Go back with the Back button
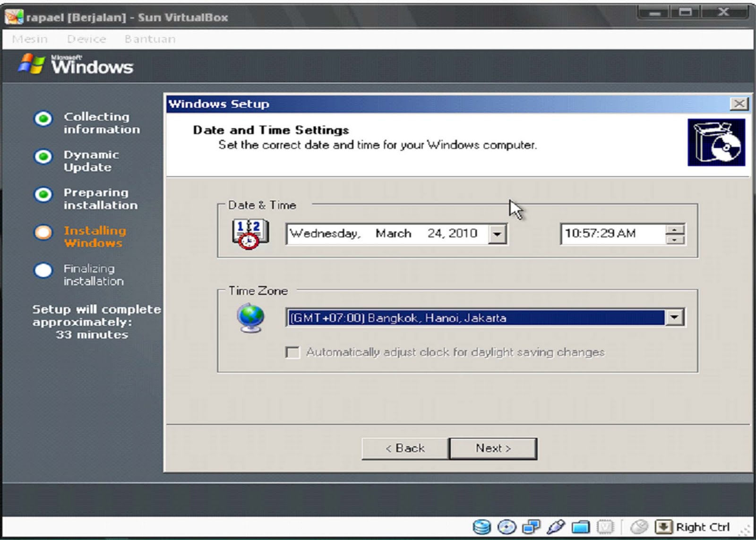Image resolution: width=756 pixels, height=540 pixels. [405, 448]
